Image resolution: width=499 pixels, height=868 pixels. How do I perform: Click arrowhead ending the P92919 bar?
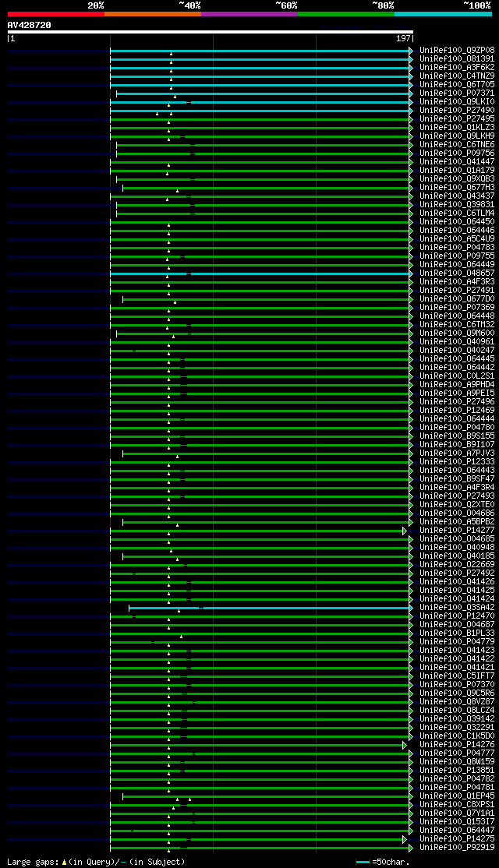(411, 848)
